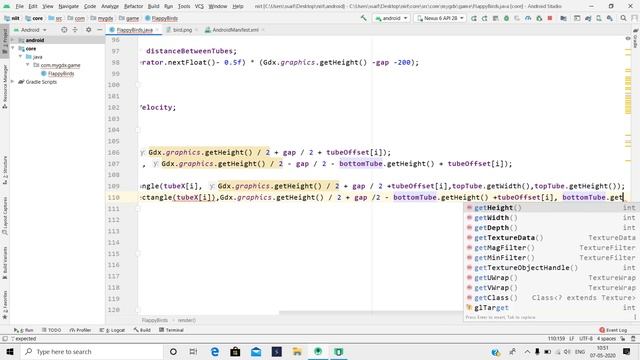This screenshot has height=360, width=640.
Task: Open File Explorer from the taskbar
Action: coord(297,351)
